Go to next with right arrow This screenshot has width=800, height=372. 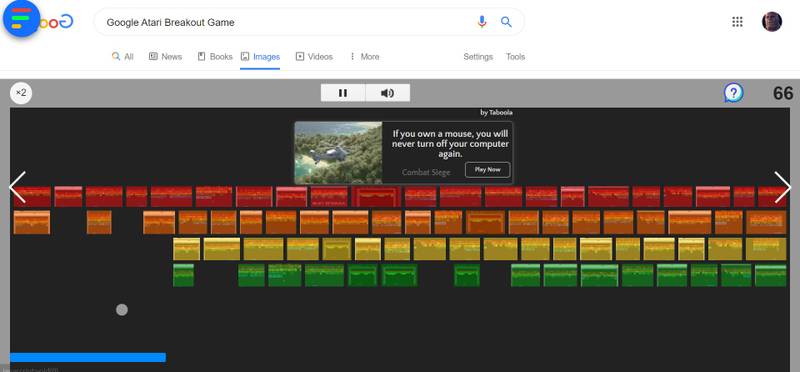click(783, 187)
